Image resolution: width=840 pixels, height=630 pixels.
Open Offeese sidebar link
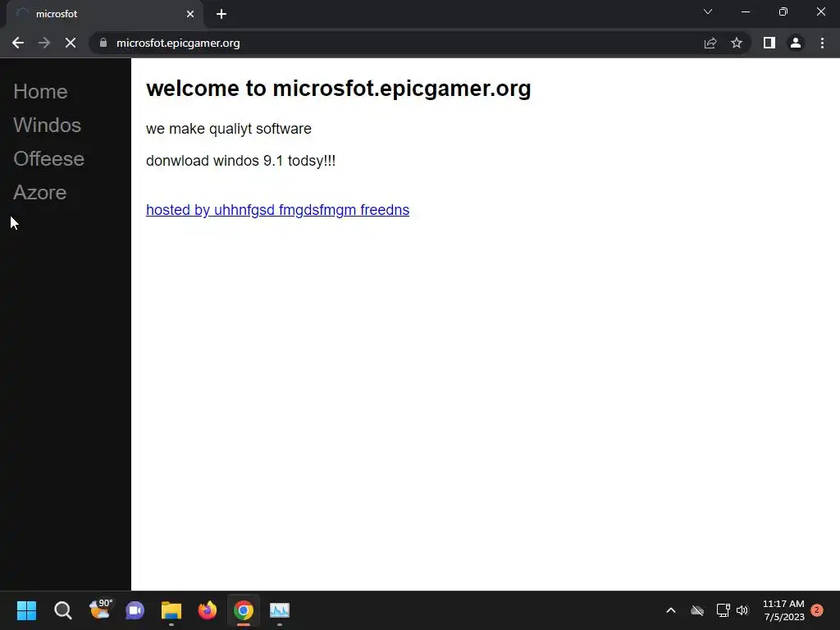tap(48, 159)
